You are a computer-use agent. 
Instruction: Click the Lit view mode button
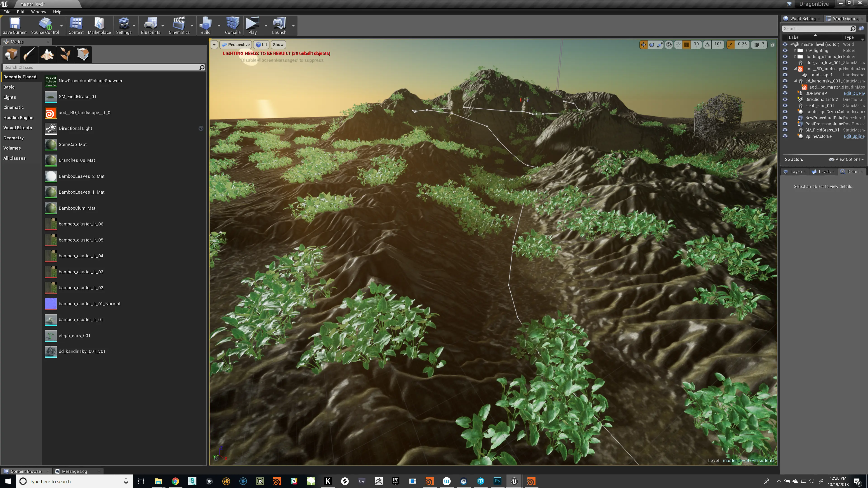click(x=262, y=45)
